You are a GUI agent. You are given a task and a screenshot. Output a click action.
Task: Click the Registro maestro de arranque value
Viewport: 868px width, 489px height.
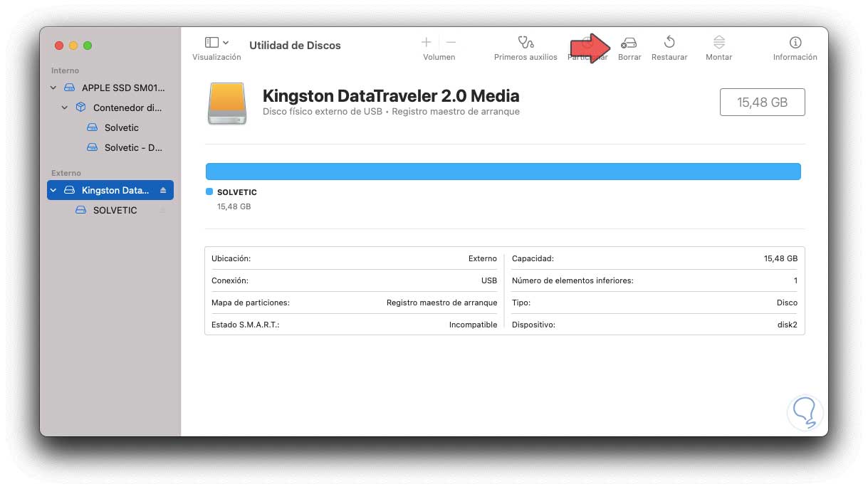pyautogui.click(x=441, y=303)
